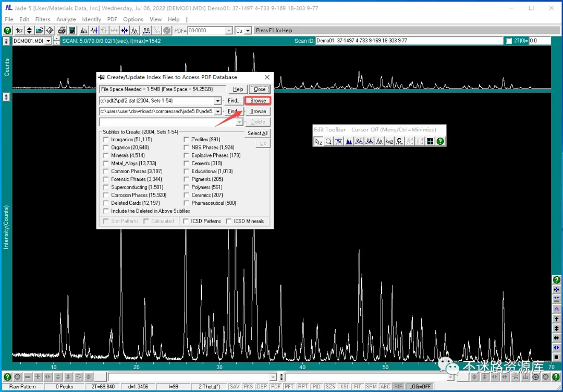563x392 pixels.
Task: Click the diamond-shaped icon after the folder icon
Action: [50, 31]
